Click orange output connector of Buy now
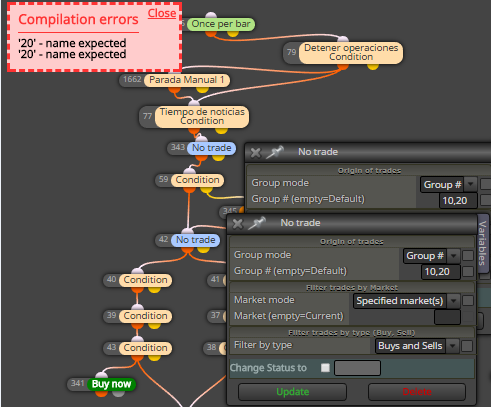 (x=101, y=393)
